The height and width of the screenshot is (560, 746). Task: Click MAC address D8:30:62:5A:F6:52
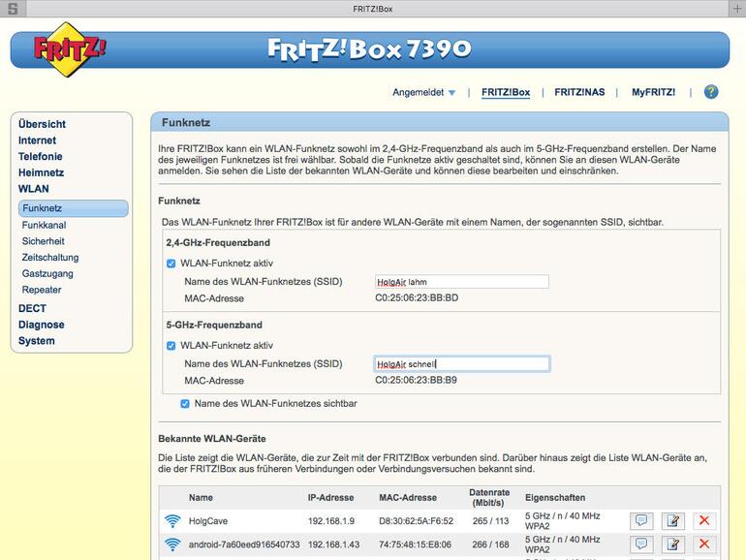[x=416, y=521]
